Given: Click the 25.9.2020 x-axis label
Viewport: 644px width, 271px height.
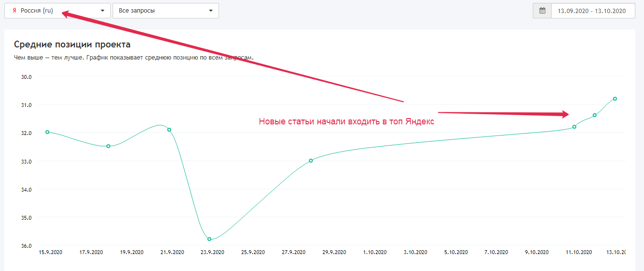Looking at the screenshot, I should coord(253,252).
